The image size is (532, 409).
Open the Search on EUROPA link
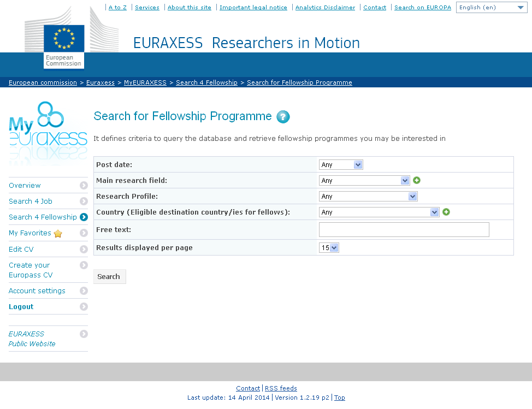(422, 8)
